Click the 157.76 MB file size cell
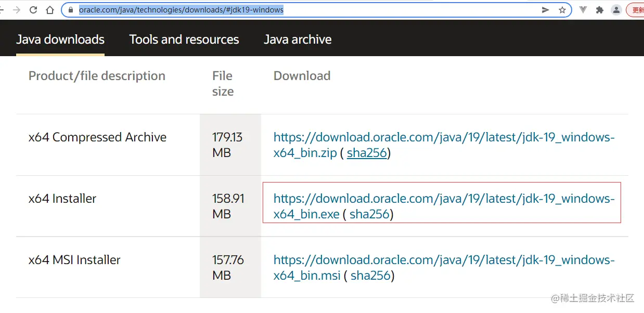644x313 pixels. coord(230,268)
